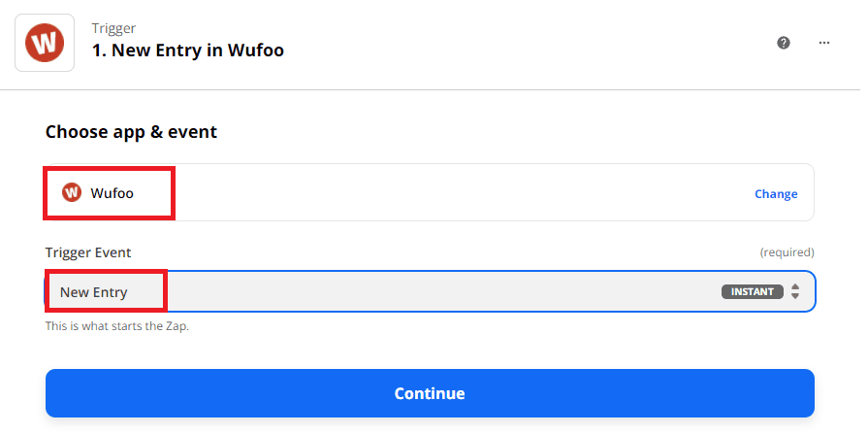The height and width of the screenshot is (434, 868).
Task: Click the Wufoo app name text
Action: (x=113, y=193)
